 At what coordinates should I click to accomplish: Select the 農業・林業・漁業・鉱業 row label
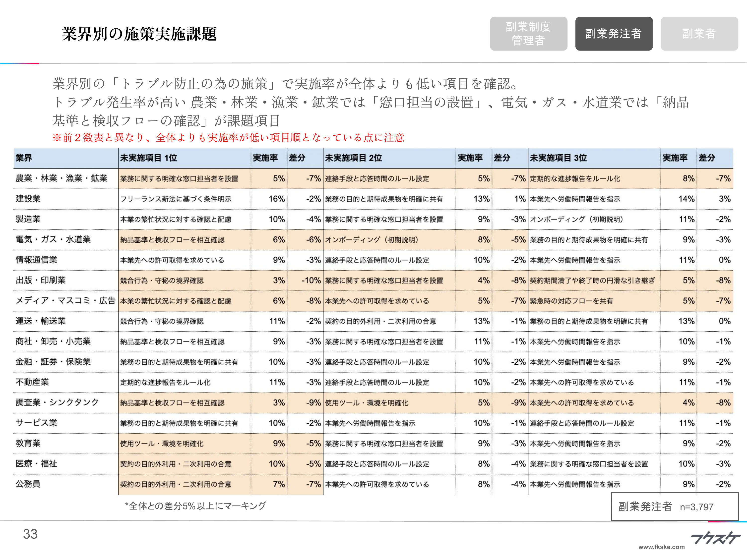[62, 178]
